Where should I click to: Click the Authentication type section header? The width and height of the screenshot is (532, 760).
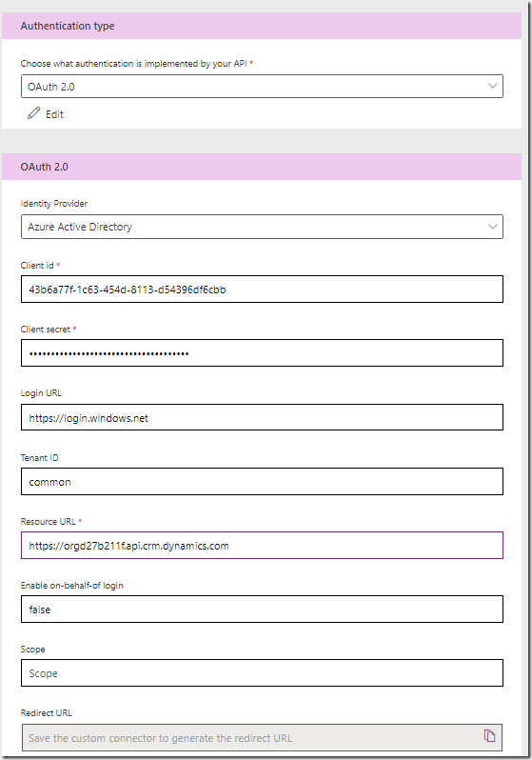click(262, 26)
